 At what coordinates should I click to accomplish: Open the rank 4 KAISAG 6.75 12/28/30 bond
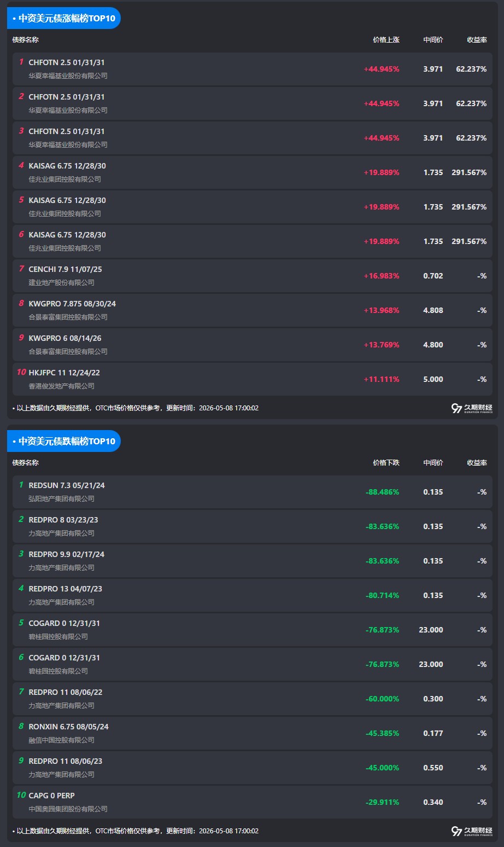[253, 172]
